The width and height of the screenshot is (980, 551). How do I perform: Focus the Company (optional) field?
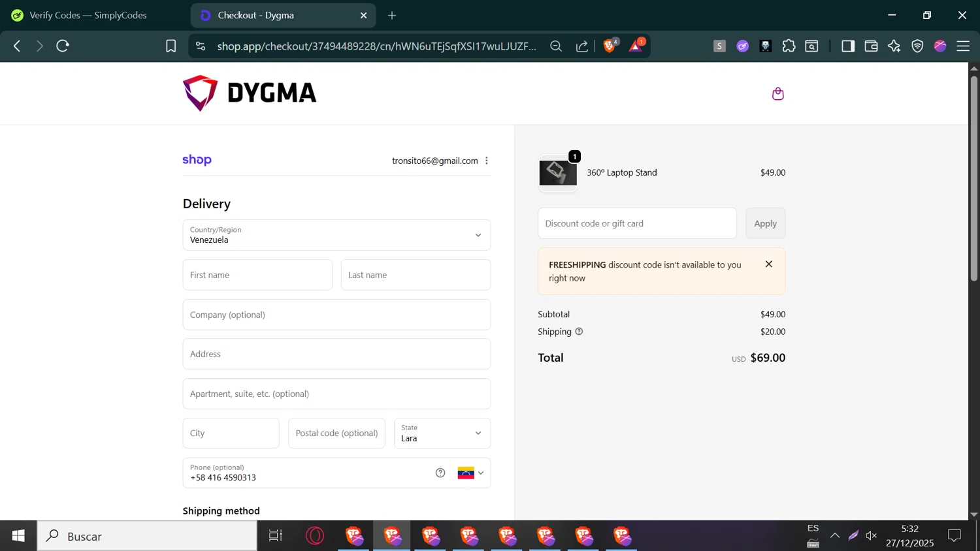336,315
